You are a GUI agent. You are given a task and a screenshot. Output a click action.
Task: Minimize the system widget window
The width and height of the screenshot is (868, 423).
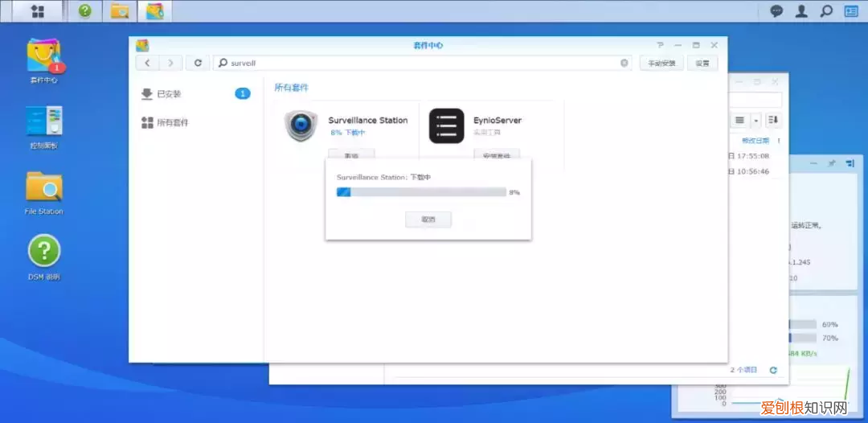(x=813, y=163)
